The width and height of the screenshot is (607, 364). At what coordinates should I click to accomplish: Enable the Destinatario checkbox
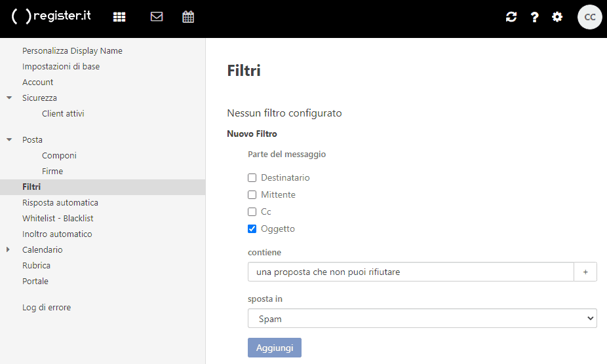252,178
